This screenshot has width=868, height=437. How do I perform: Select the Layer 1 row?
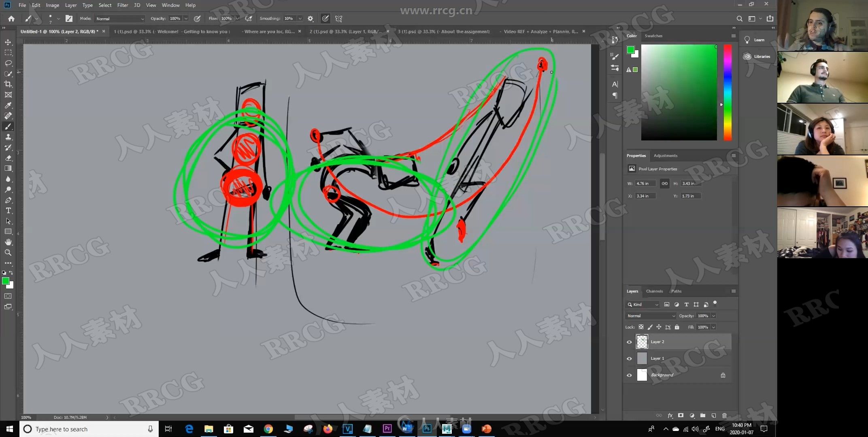pyautogui.click(x=684, y=359)
